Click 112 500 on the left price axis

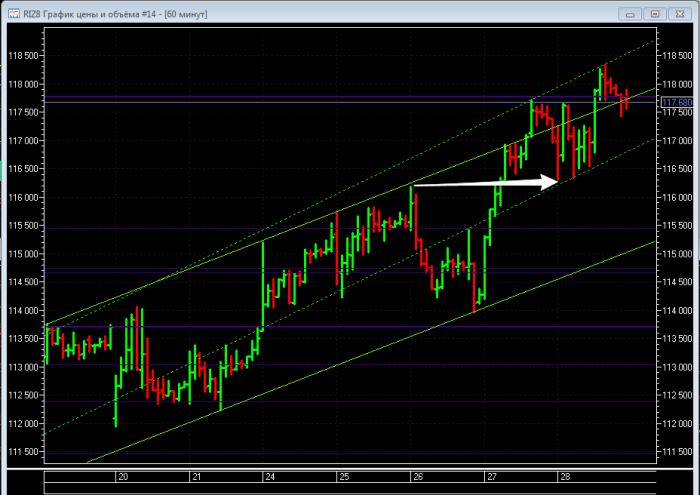pyautogui.click(x=24, y=395)
